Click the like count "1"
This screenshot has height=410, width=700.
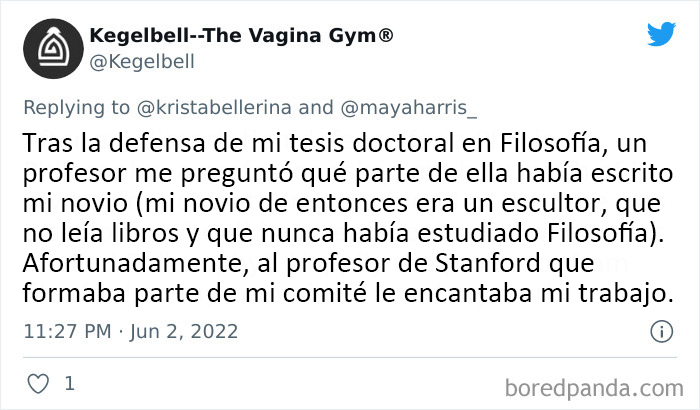[69, 383]
